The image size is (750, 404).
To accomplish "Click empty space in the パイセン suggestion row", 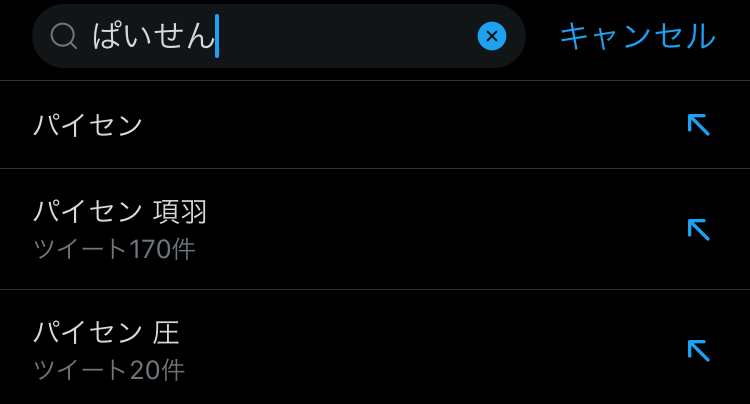I will (400, 125).
